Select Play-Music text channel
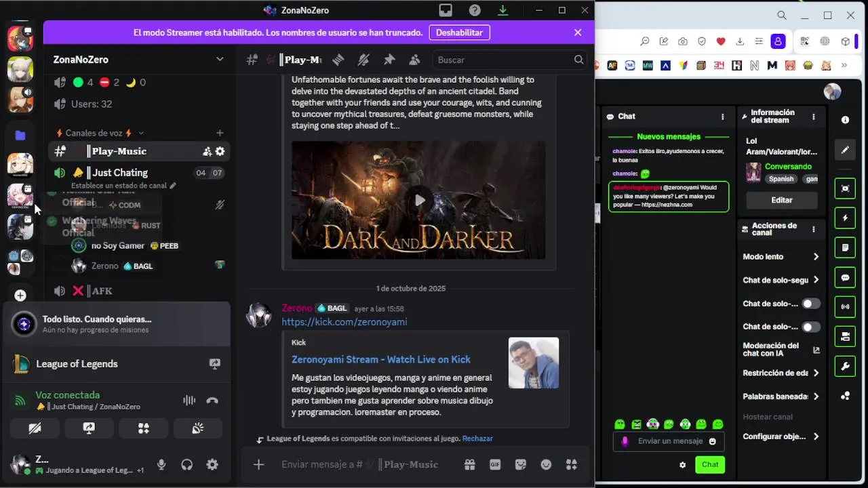Screen dimensions: 868x488 140,151
